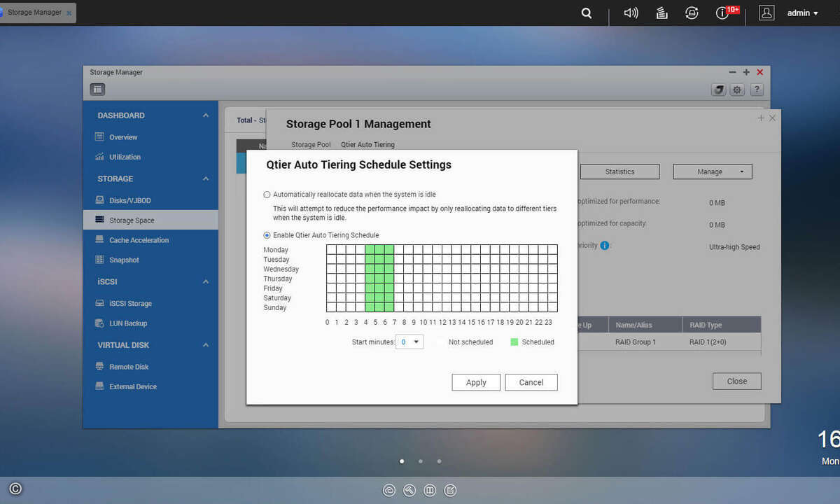840x504 pixels.
Task: Close the Storage Pool 1 Management window
Action: [773, 118]
